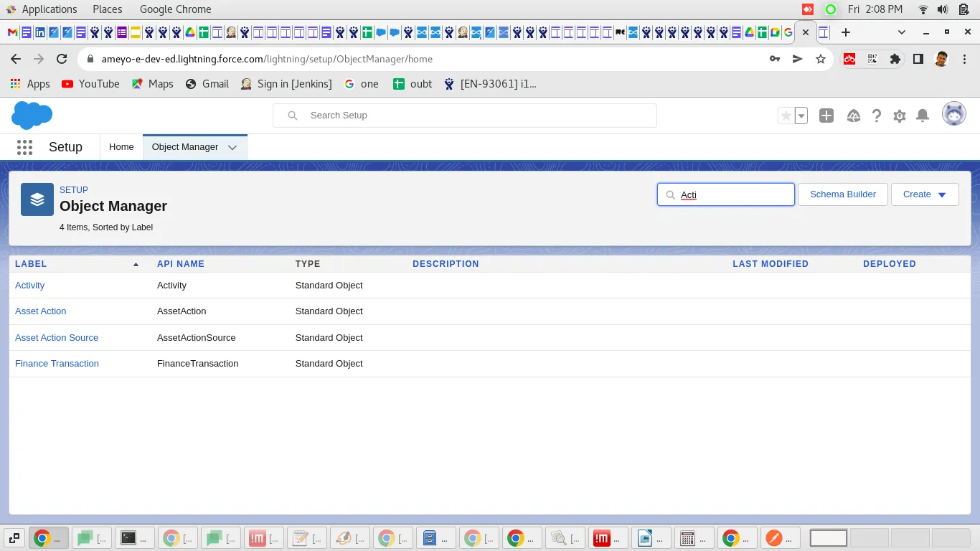
Task: Open the Setup gear menu
Action: pyautogui.click(x=900, y=116)
